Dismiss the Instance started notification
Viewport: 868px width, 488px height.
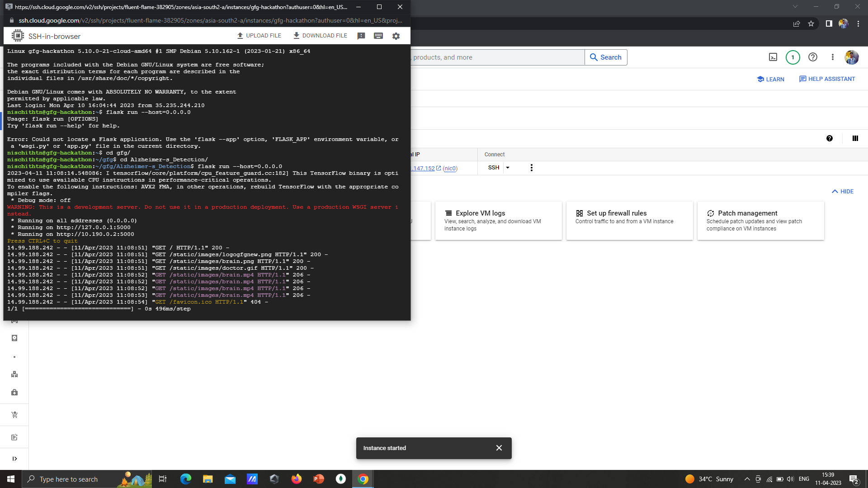pyautogui.click(x=499, y=448)
